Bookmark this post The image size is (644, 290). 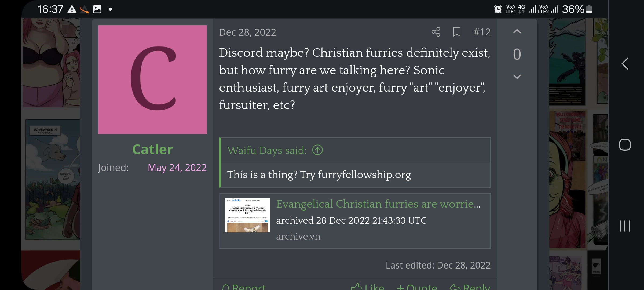457,32
